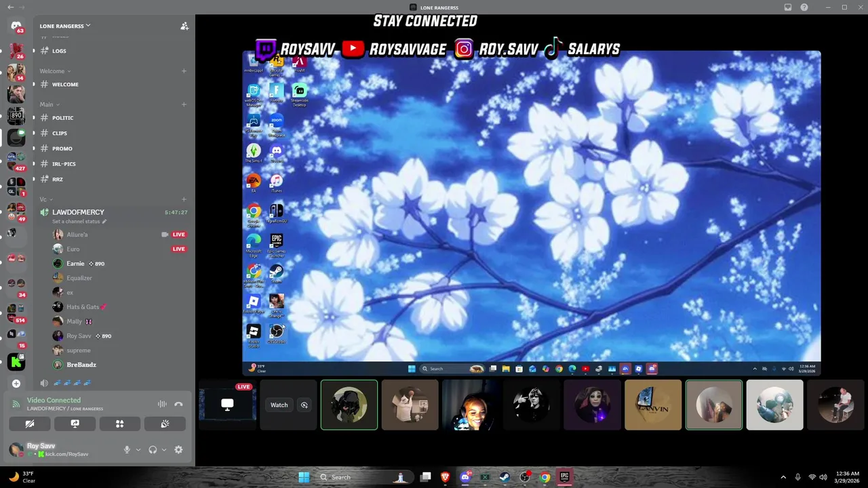Create channel in Vc category
This screenshot has height=488, width=868.
184,199
